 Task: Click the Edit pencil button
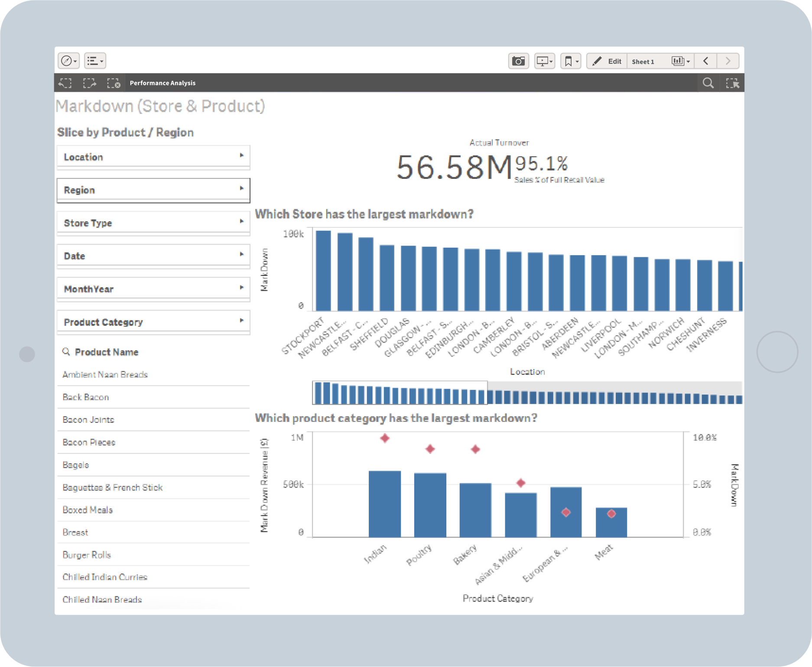click(607, 61)
